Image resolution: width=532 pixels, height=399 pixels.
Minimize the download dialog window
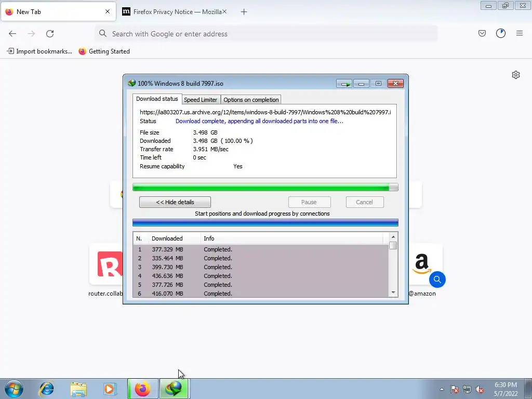click(x=361, y=84)
